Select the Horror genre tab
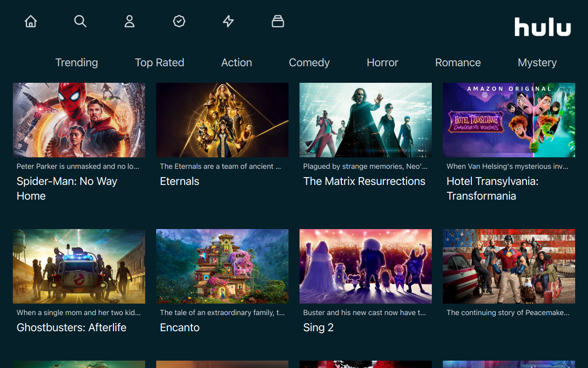 (382, 63)
